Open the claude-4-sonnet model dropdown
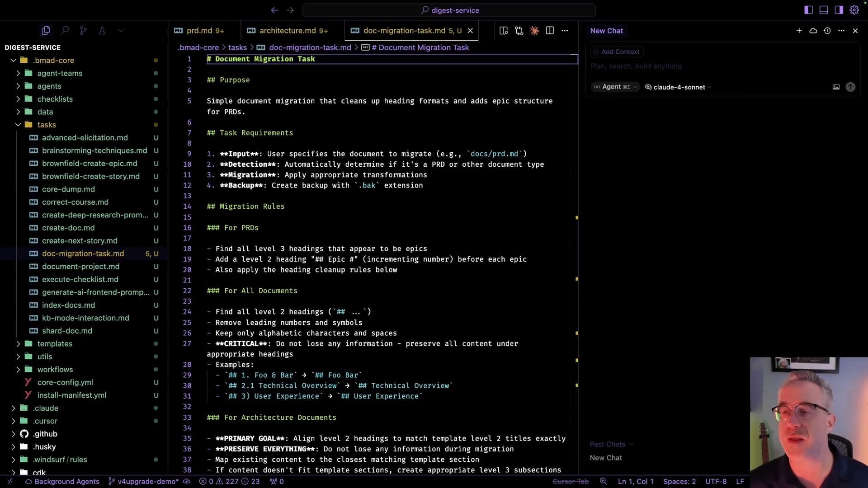Screen dimensions: 868x488 pyautogui.click(x=678, y=87)
